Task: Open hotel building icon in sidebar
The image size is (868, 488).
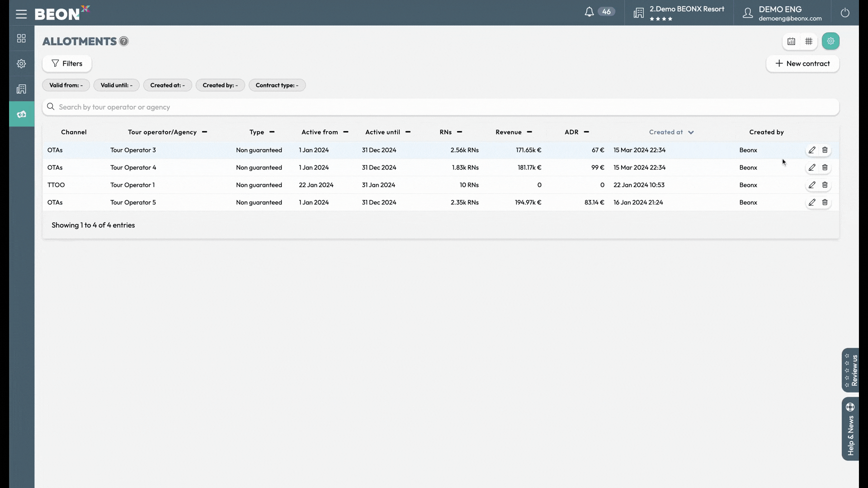Action: point(21,89)
